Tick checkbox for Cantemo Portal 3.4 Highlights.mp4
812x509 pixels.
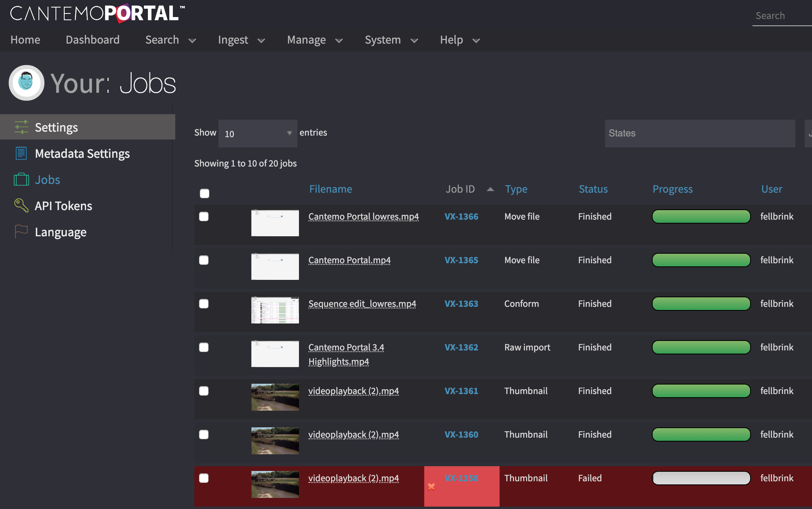[x=204, y=347]
